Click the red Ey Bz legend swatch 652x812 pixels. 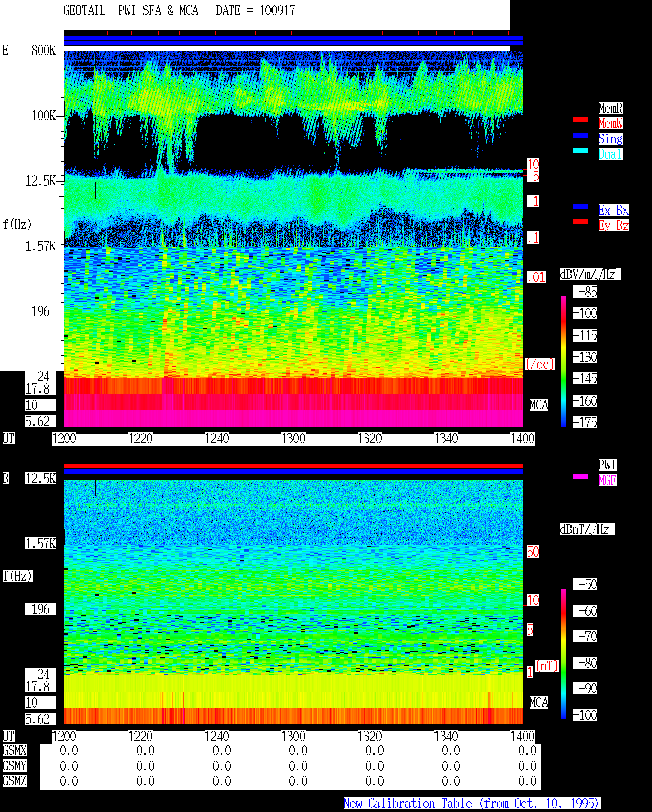(581, 222)
